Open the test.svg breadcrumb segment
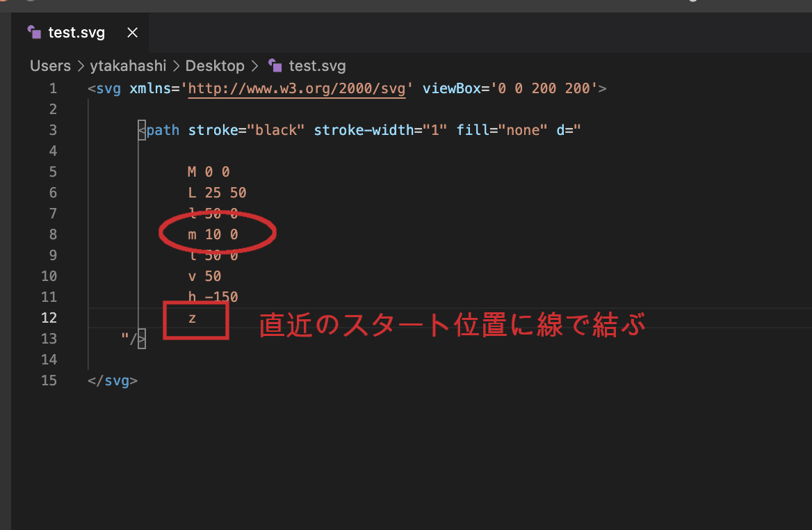Screen dimensions: 812x530 [317, 66]
